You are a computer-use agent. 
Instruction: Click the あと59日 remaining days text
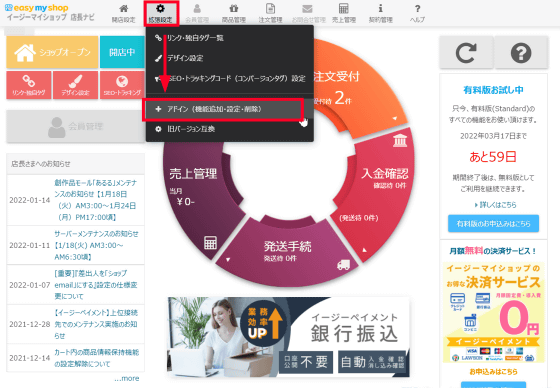coord(493,156)
